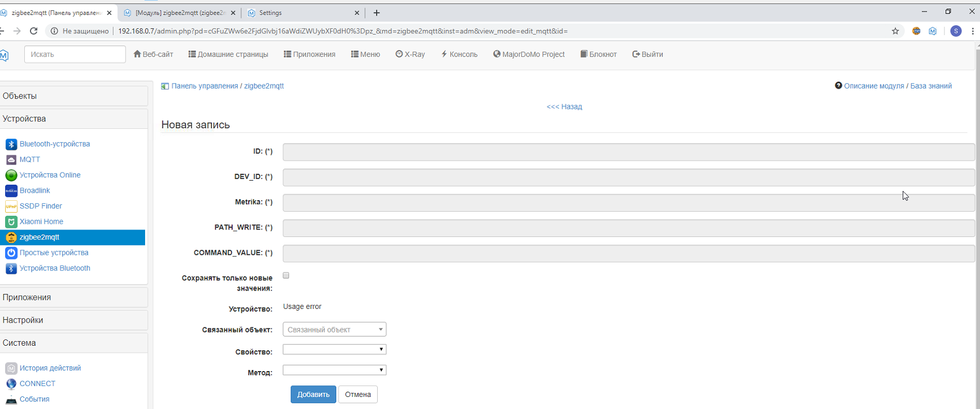Open the Меню top item
This screenshot has height=409, width=980.
366,54
